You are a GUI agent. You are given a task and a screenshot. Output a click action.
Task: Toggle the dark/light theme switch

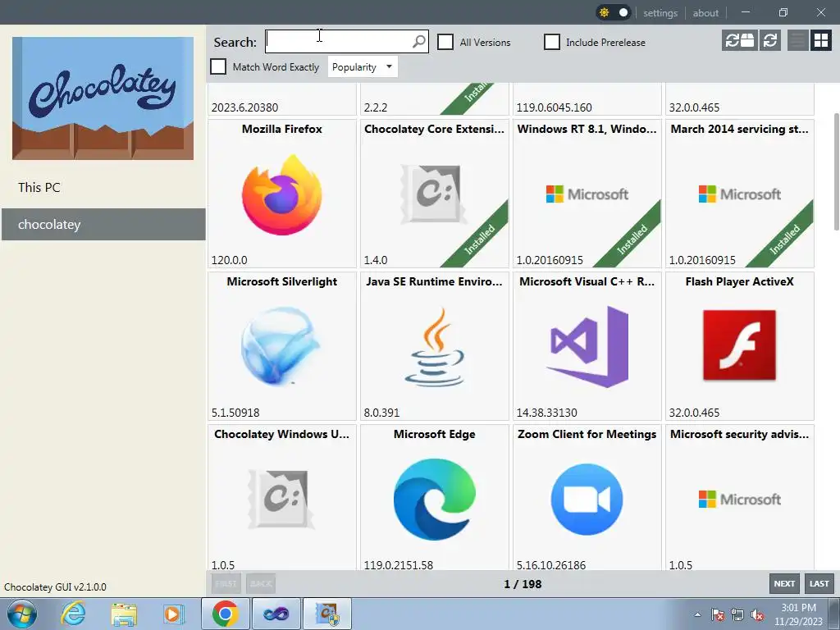pos(614,12)
